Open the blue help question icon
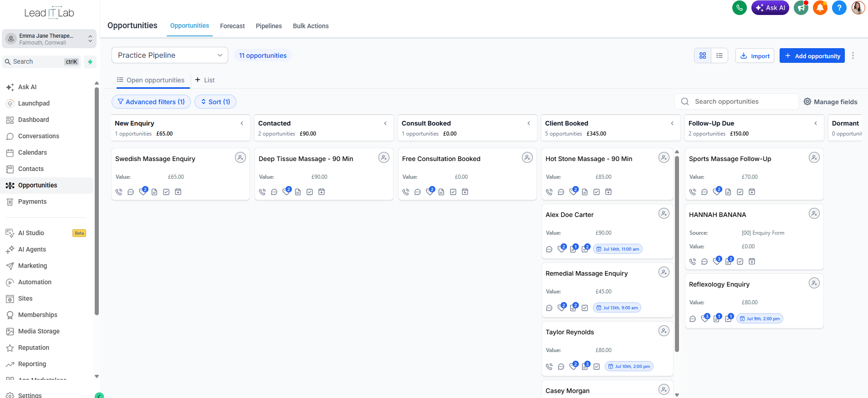 click(839, 8)
